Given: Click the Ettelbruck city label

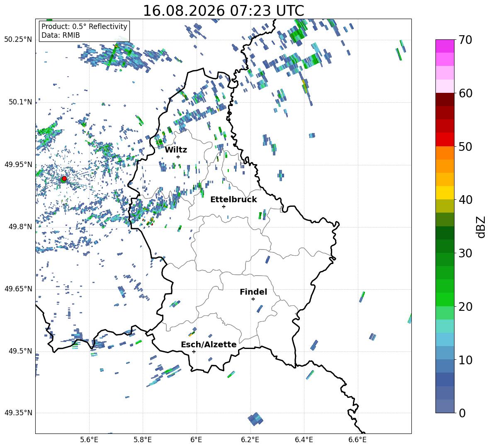Looking at the screenshot, I should coord(233,200).
